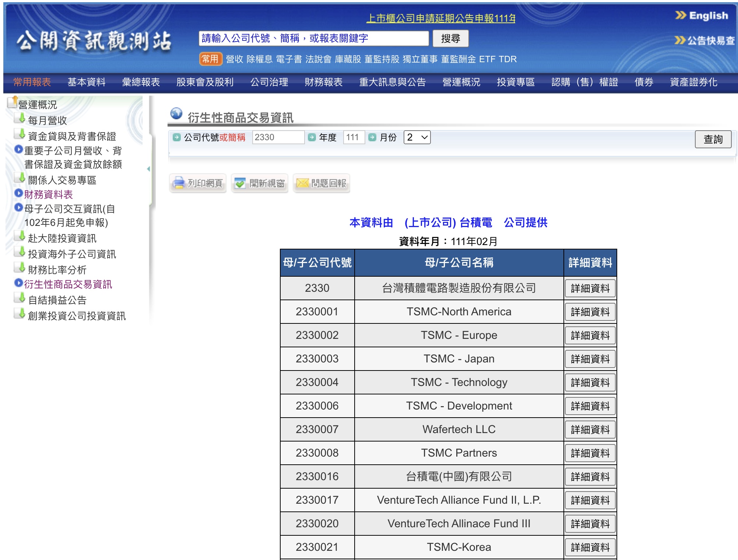Screen dimensions: 738x560
Task: Click 詳細資料 for TSMC - Technology
Action: tap(590, 382)
